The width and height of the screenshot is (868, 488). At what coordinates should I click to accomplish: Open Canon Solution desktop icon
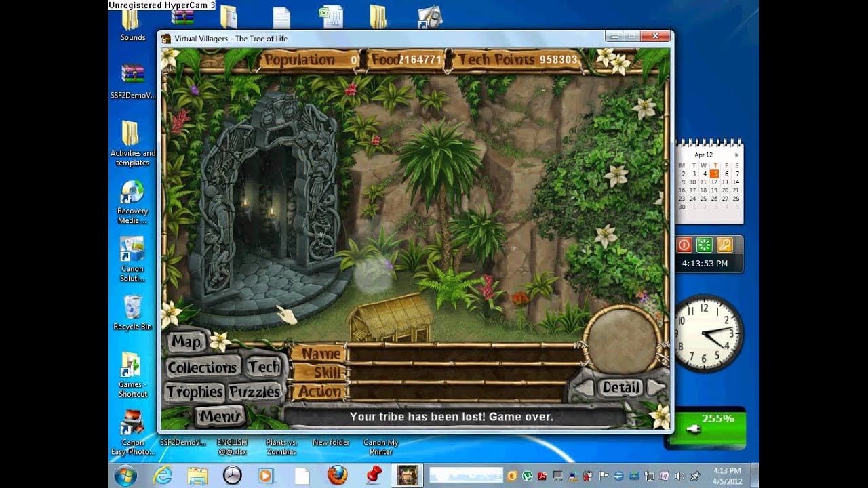click(x=133, y=260)
